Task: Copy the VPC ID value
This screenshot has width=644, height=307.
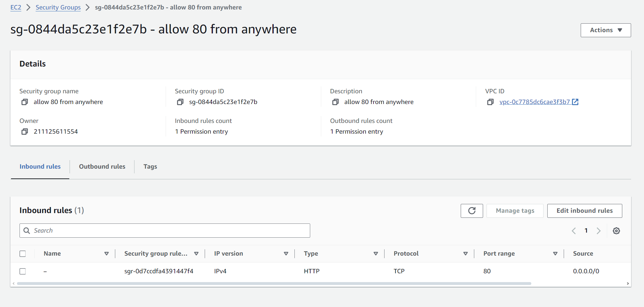Action: coord(490,102)
